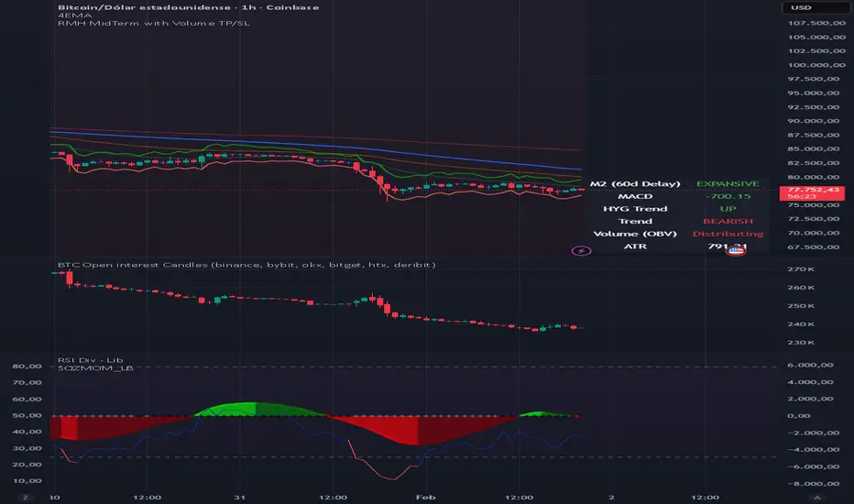Click the Z button at bottom-left corner
This screenshot has width=854, height=504.
click(25, 498)
